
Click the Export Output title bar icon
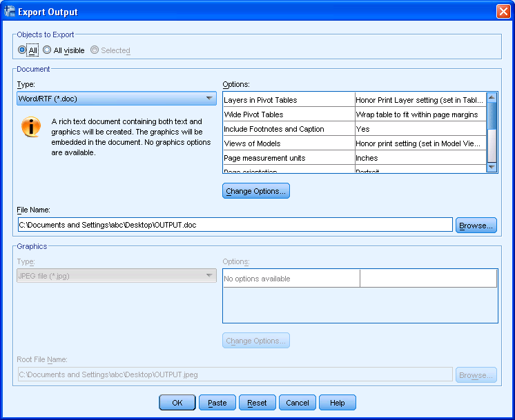(10, 12)
